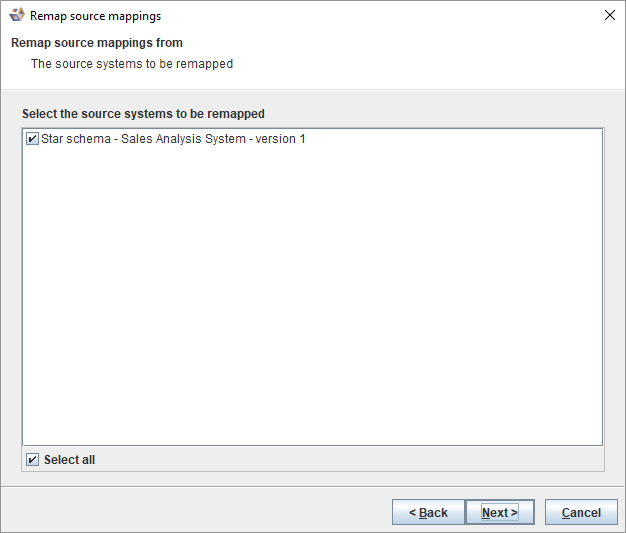Click the blank bottom area of the systems list box
The width and height of the screenshot is (626, 533).
click(312, 425)
